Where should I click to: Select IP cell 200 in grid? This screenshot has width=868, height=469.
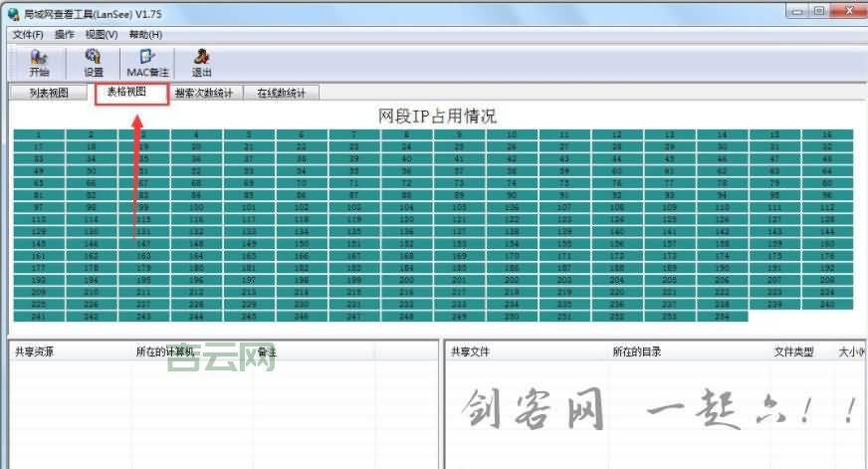point(406,280)
